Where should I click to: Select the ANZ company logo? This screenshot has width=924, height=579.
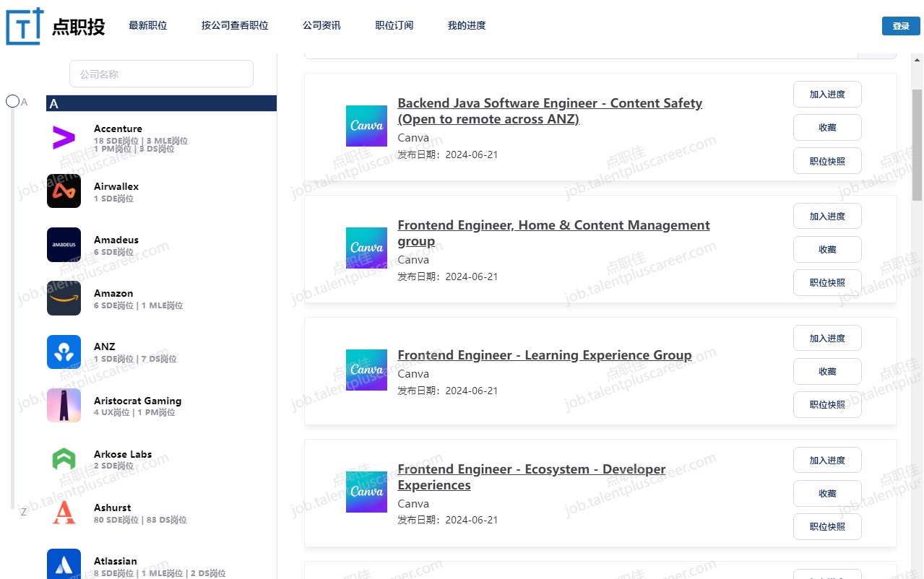coord(64,352)
